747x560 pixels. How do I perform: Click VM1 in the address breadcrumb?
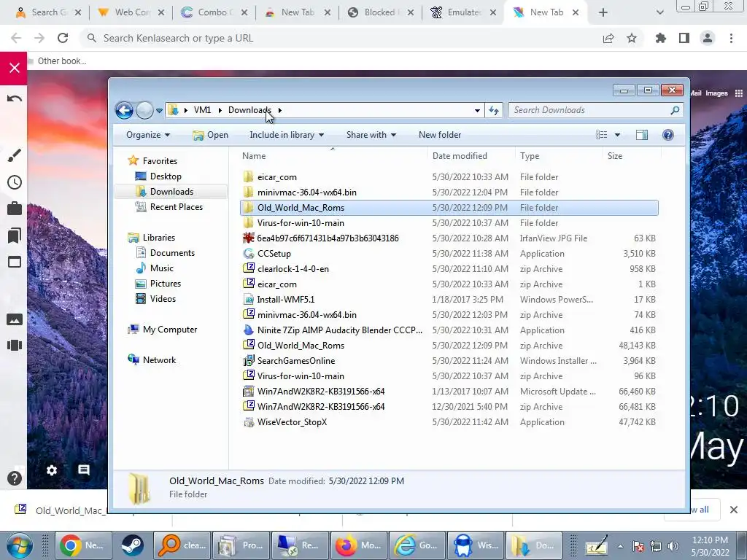click(202, 110)
